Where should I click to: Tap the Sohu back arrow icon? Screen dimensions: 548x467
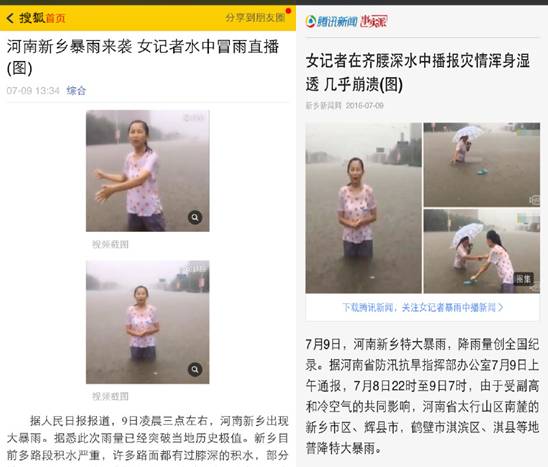[x=10, y=18]
